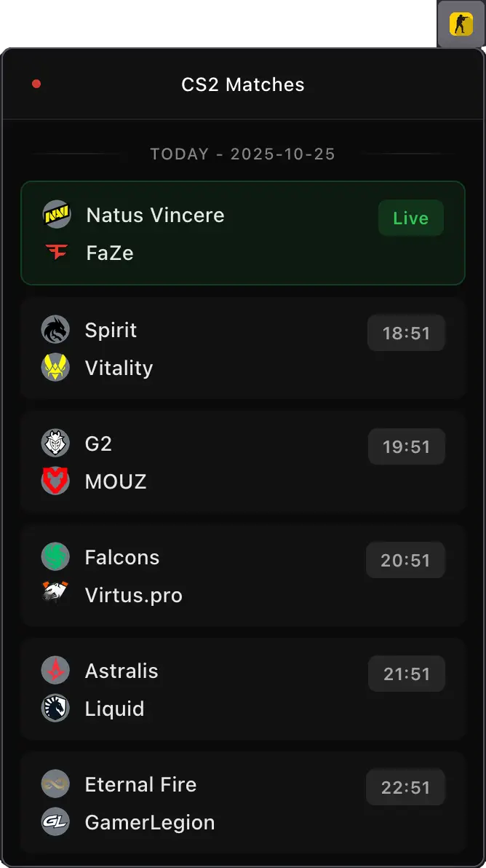Click the red status dot indicator
Viewport: 486px width, 868px height.
(35, 84)
